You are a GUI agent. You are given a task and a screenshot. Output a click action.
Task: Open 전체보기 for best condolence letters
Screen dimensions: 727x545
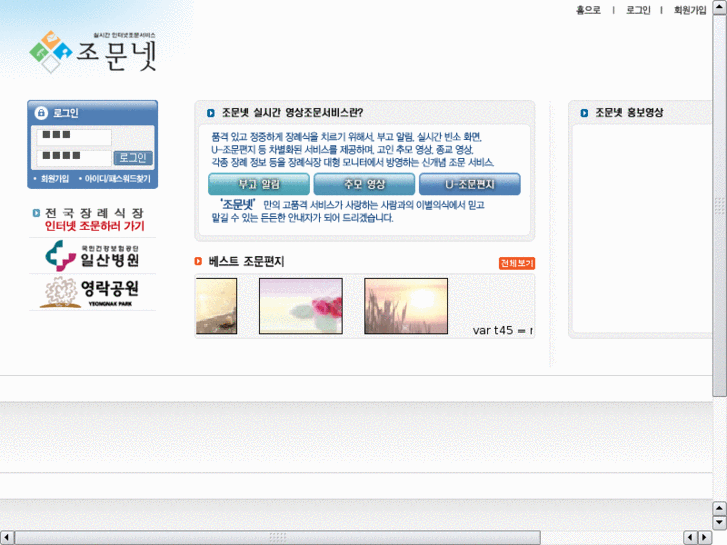click(x=517, y=263)
